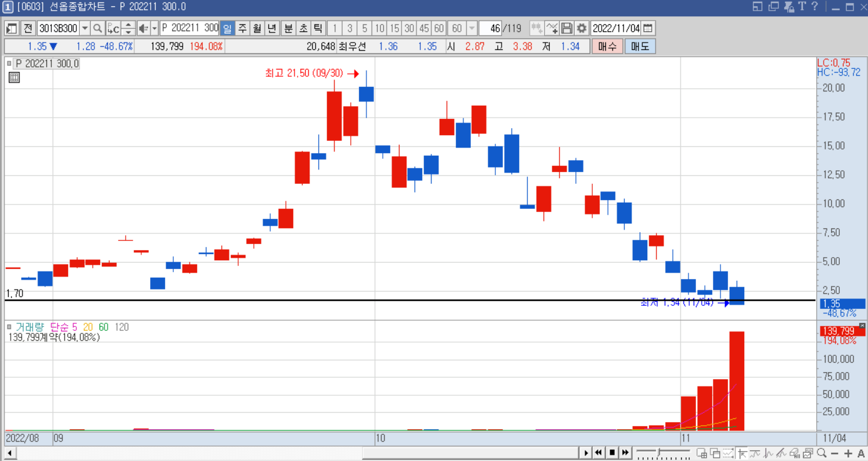Screen dimensions: 868x461
Task: Play chart replay
Action: [x=586, y=453]
